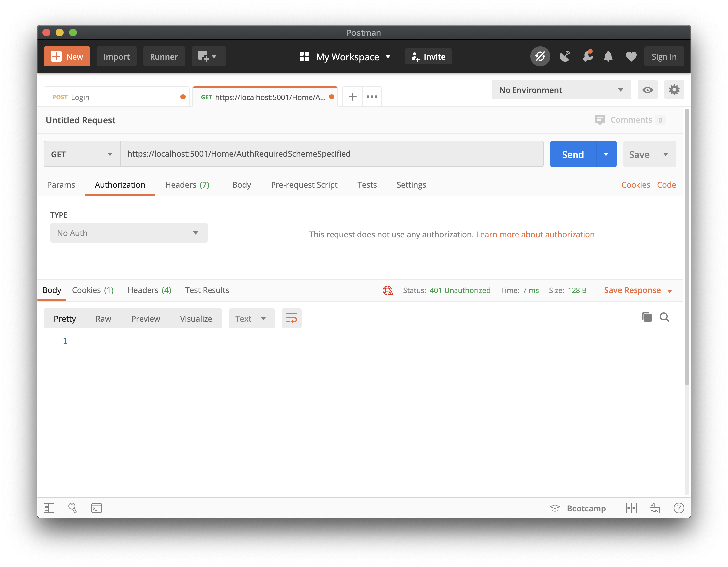Toggle line wrap button in response

(291, 318)
